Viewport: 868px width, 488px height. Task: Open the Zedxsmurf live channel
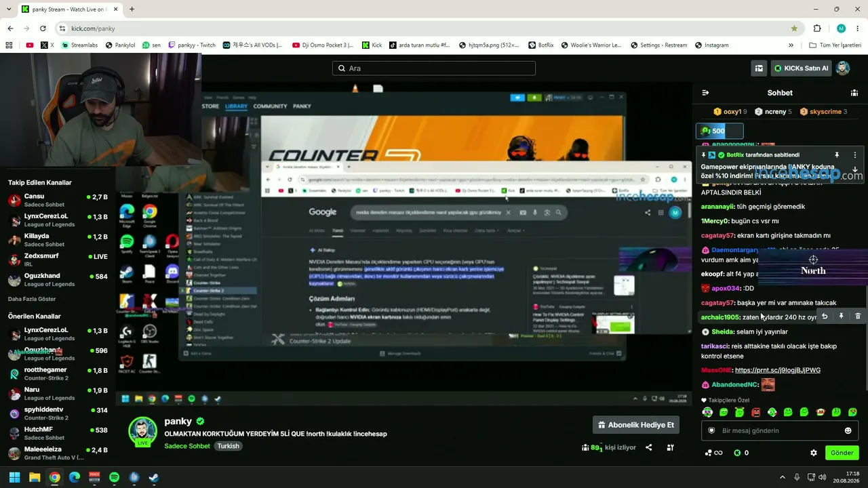(x=57, y=260)
